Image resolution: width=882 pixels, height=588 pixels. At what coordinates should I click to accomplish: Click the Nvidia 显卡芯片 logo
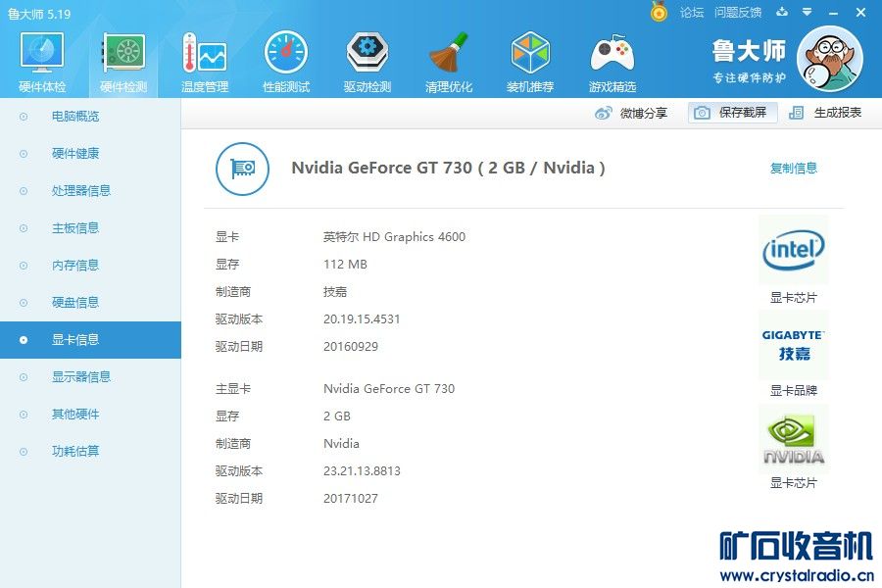tap(793, 439)
